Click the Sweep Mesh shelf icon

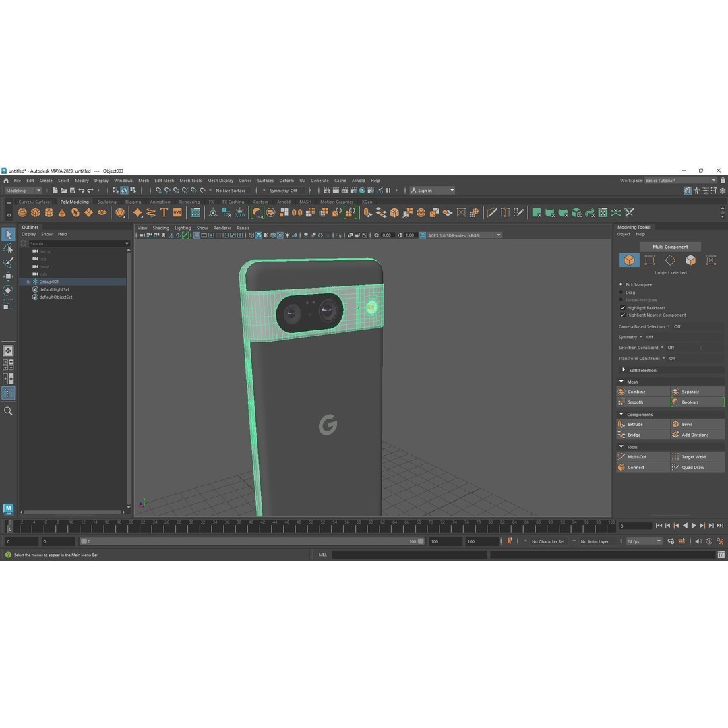pos(151,212)
